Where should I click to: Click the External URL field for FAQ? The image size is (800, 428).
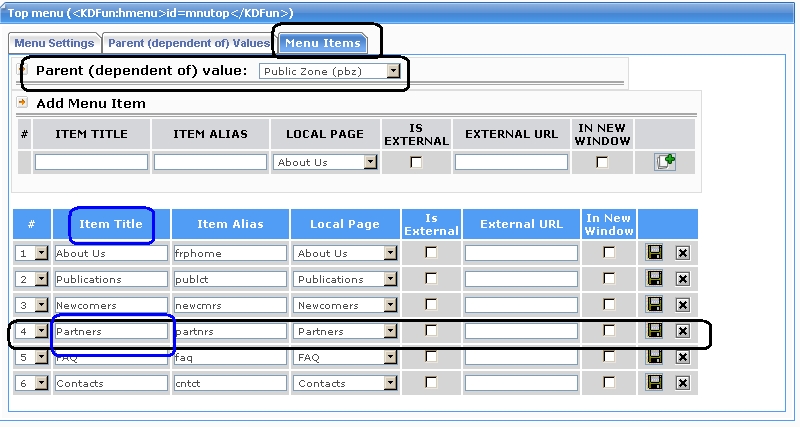click(x=521, y=357)
